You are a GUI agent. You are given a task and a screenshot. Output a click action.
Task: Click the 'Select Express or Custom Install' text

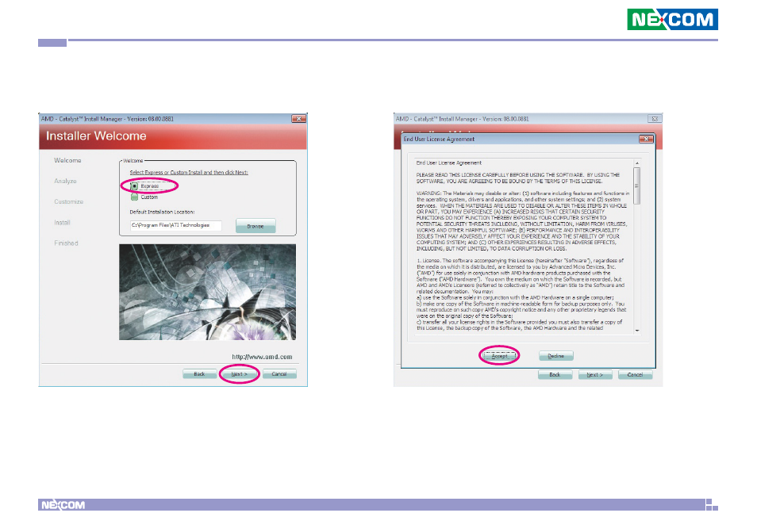[189, 172]
